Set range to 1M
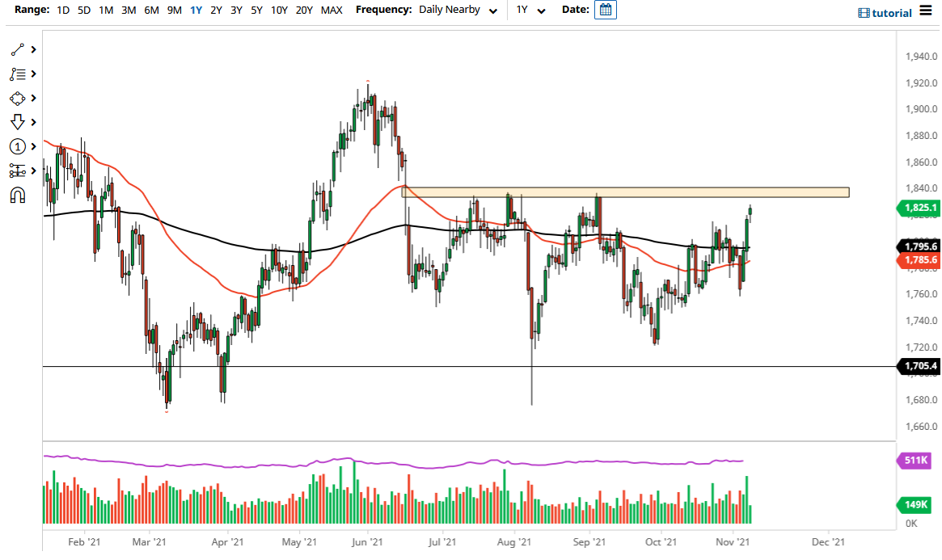Screen dimensions: 942x560 (x=106, y=11)
